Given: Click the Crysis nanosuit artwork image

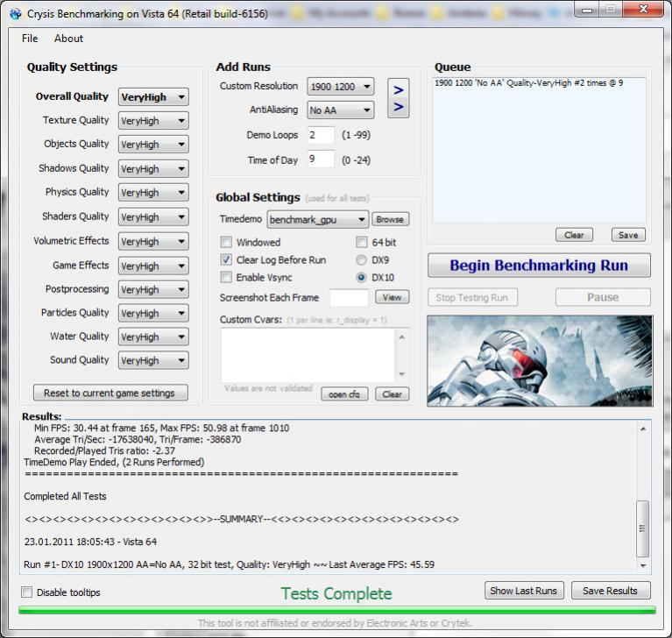Looking at the screenshot, I should click(540, 361).
